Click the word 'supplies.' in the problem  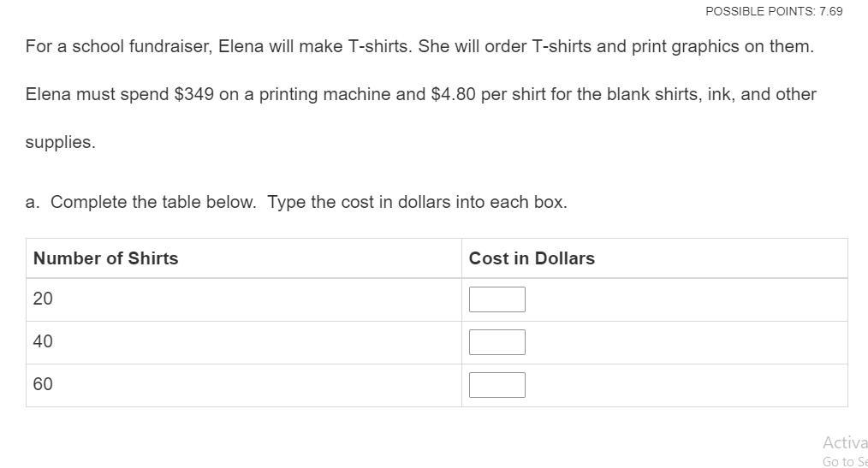pos(60,142)
